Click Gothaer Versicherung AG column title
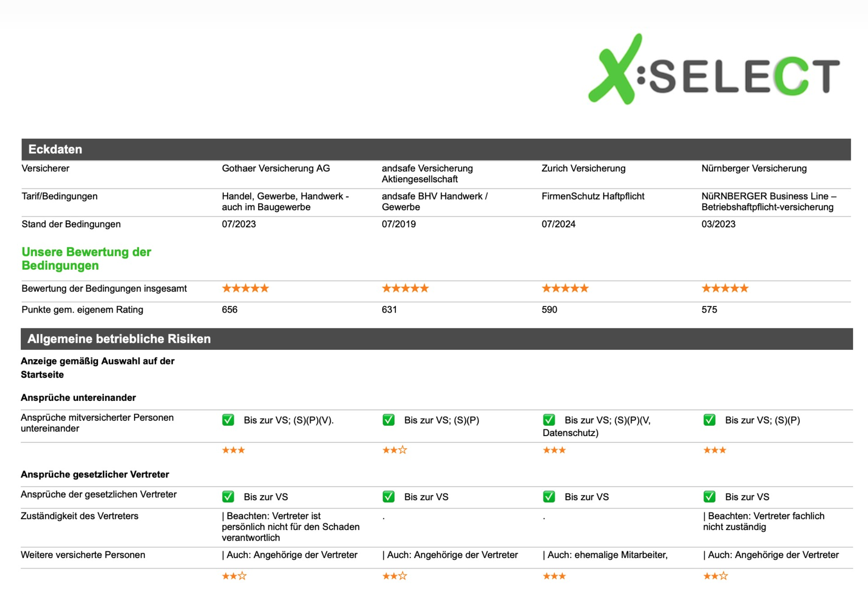 [x=276, y=168]
